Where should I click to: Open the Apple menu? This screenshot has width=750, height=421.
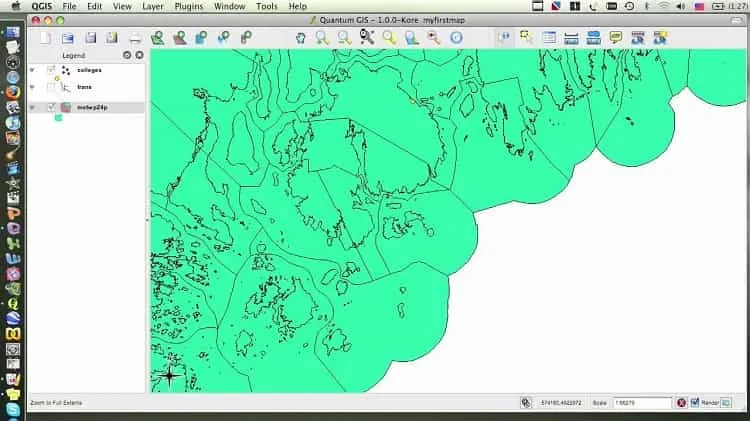pyautogui.click(x=15, y=6)
